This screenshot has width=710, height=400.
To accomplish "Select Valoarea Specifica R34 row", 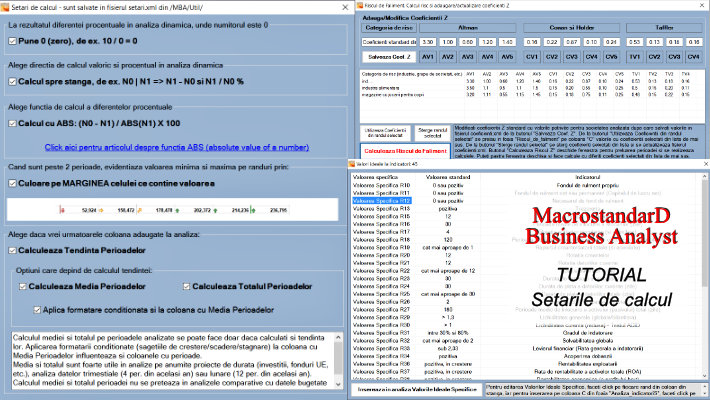I will [381, 356].
